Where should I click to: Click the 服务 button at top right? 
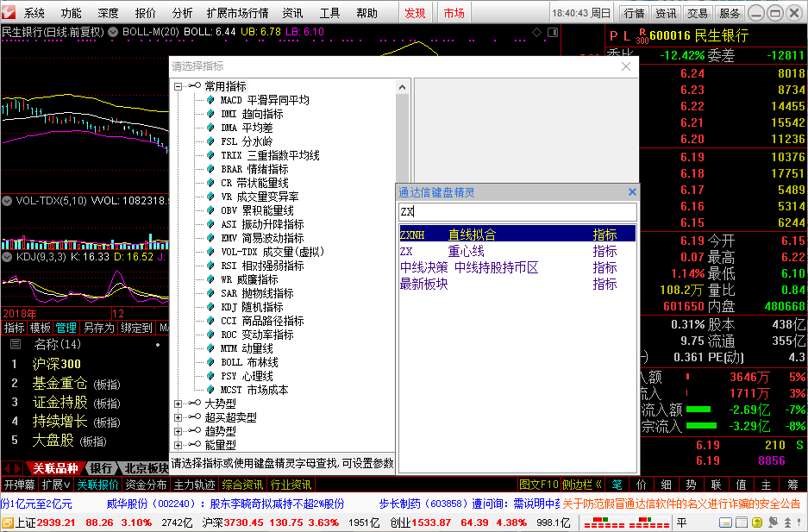(730, 13)
